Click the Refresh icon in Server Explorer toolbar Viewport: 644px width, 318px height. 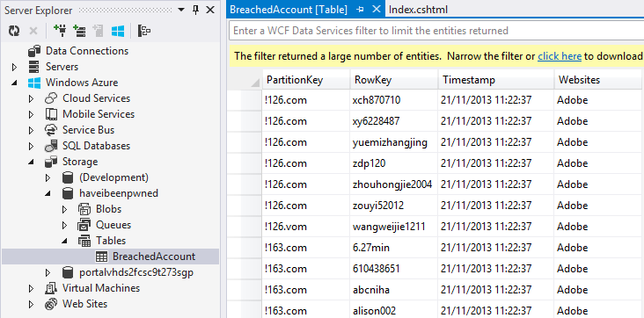(x=14, y=31)
